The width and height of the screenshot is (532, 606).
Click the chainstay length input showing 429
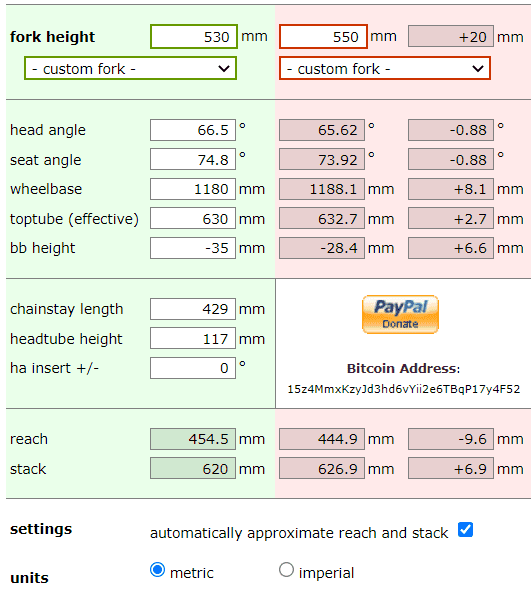tap(193, 309)
